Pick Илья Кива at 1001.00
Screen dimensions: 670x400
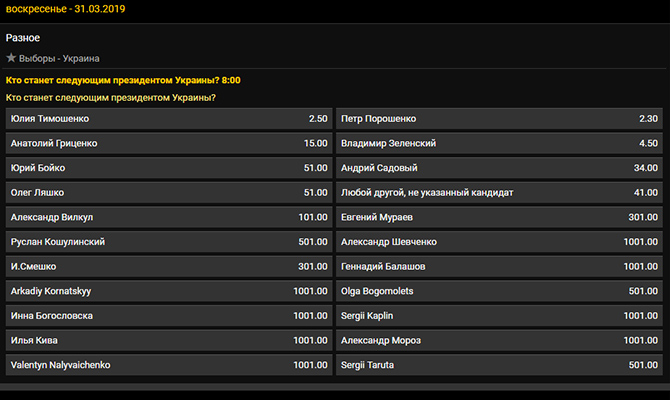pyautogui.click(x=168, y=341)
